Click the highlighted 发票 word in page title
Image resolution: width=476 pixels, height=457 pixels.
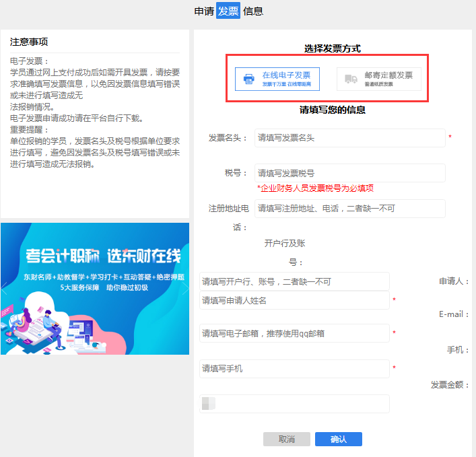pyautogui.click(x=228, y=11)
